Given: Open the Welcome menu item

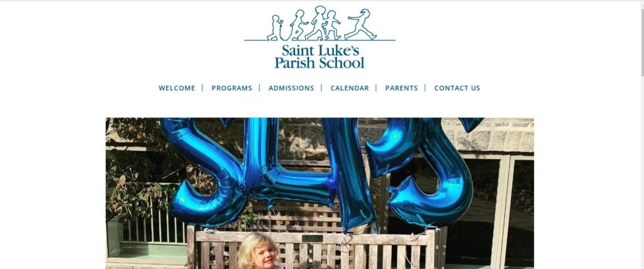Looking at the screenshot, I should (x=177, y=88).
